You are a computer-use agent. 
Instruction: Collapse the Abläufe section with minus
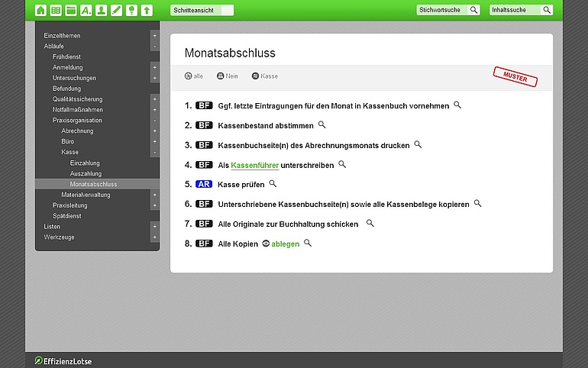[x=154, y=47]
